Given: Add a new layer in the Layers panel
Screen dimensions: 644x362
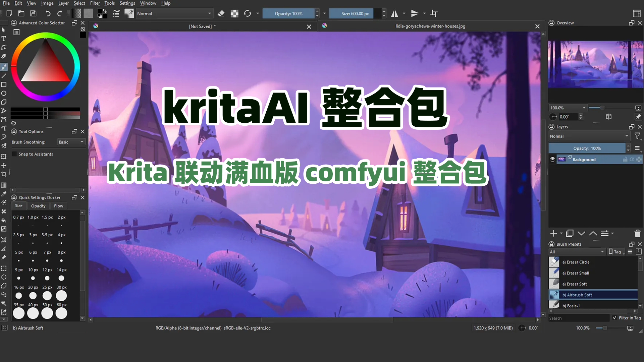Looking at the screenshot, I should pyautogui.click(x=553, y=233).
